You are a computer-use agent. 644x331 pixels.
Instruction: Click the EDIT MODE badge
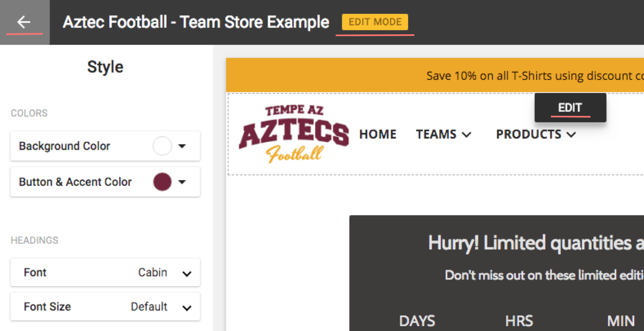[x=374, y=22]
